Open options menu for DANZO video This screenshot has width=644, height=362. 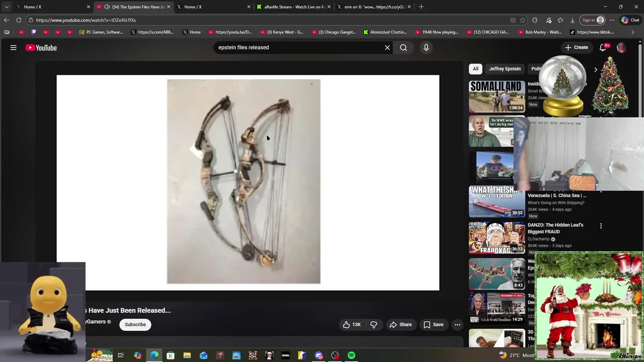(601, 226)
